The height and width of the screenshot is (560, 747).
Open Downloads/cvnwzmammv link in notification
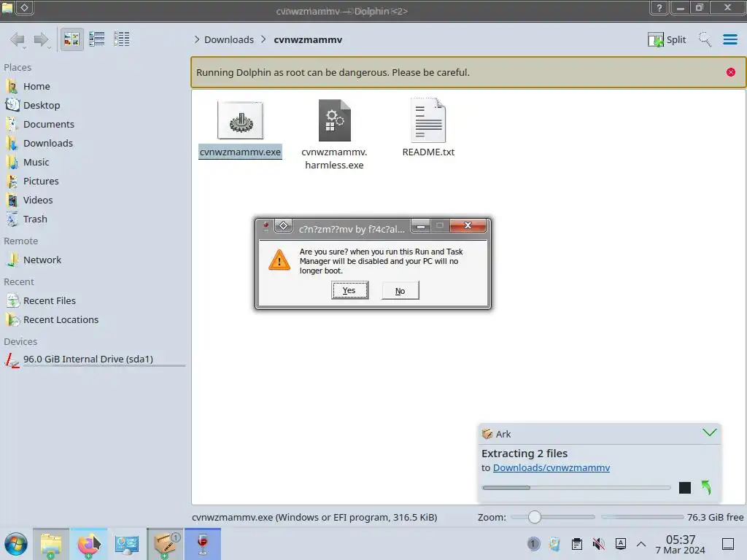coord(551,467)
